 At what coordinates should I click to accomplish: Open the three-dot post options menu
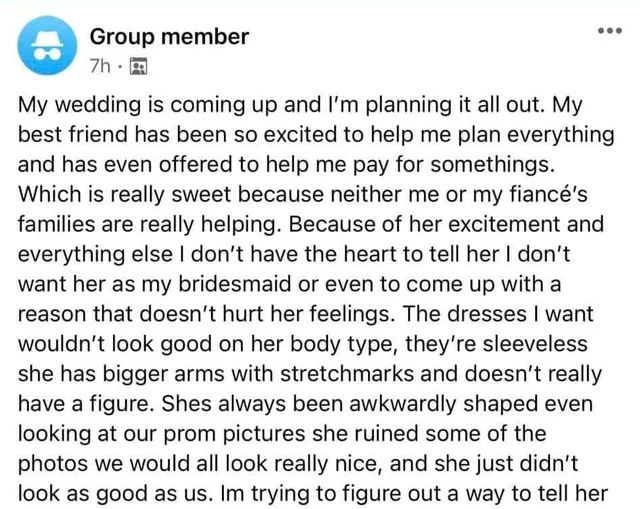609,30
